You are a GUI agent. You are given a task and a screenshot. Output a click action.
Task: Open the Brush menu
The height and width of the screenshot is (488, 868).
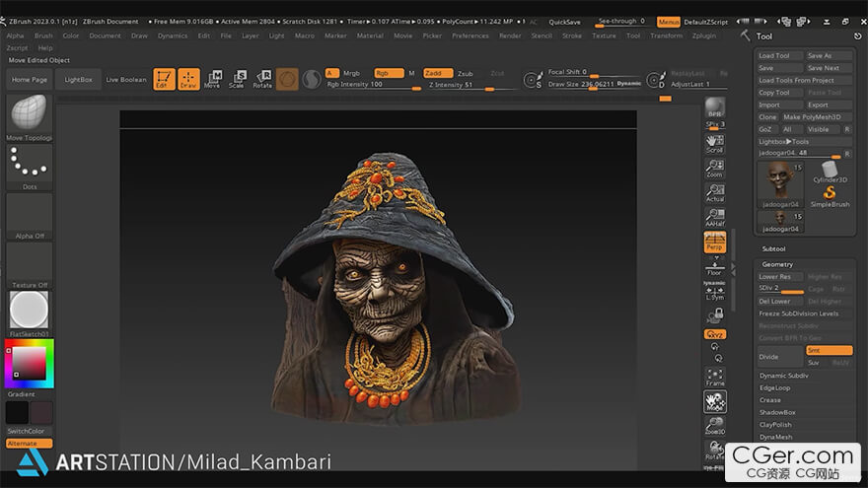point(43,35)
